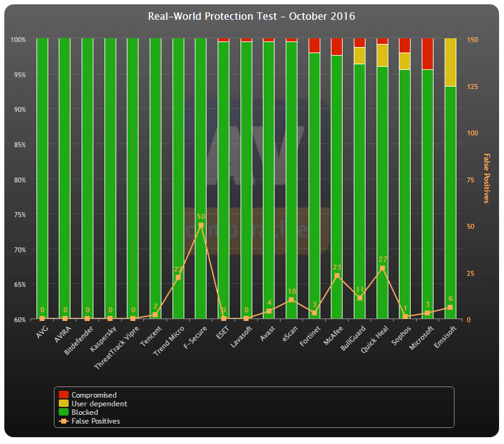This screenshot has width=504, height=444.
Task: Click the False Positives right axis title
Action: click(x=487, y=178)
